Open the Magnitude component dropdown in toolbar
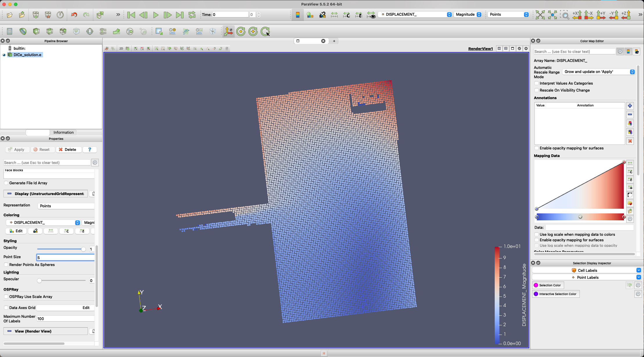 pyautogui.click(x=468, y=15)
